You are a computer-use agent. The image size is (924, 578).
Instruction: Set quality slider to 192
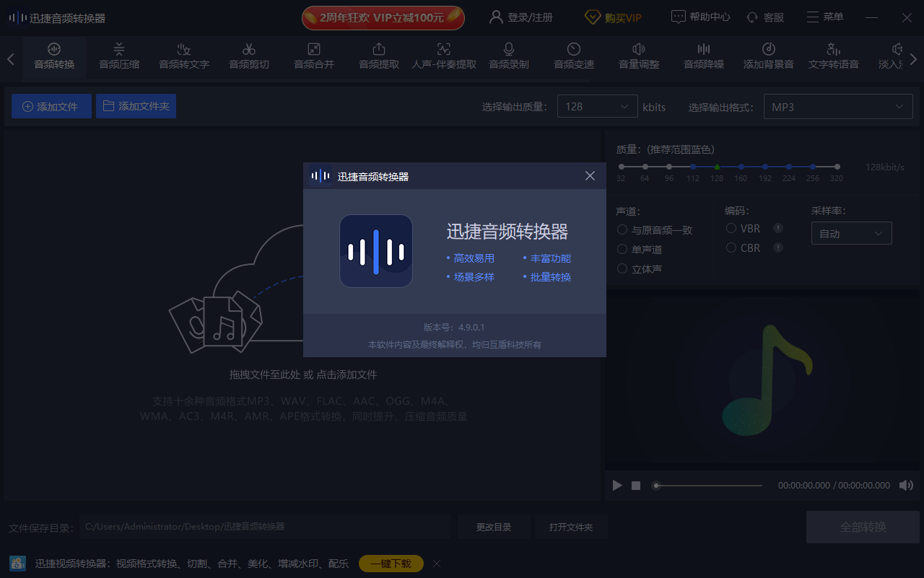[x=765, y=167]
